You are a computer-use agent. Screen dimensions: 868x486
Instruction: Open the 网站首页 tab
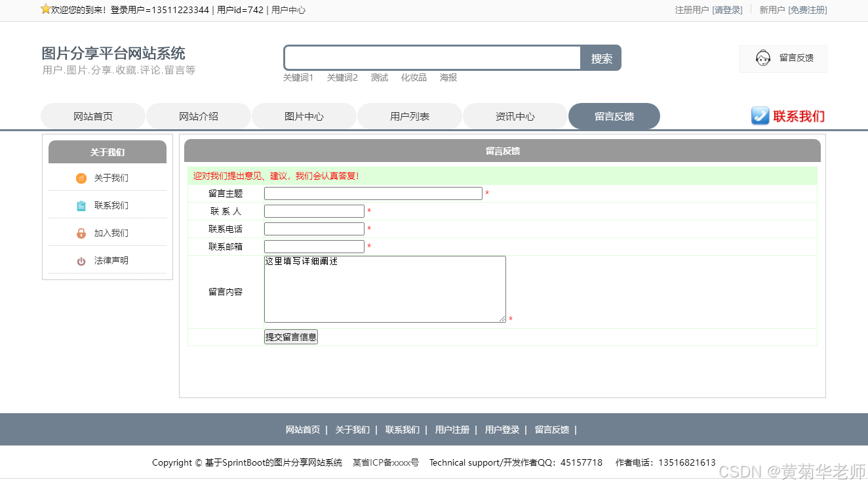pyautogui.click(x=92, y=115)
